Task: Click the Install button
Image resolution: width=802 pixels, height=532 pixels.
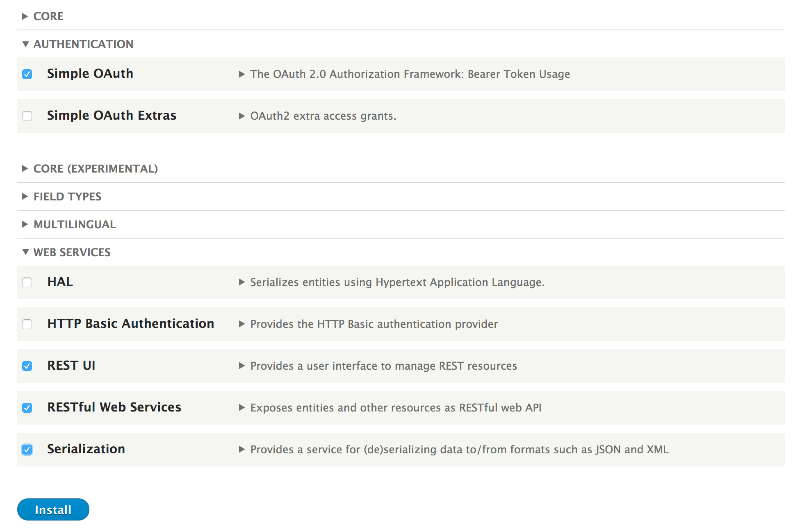Action: coord(53,510)
